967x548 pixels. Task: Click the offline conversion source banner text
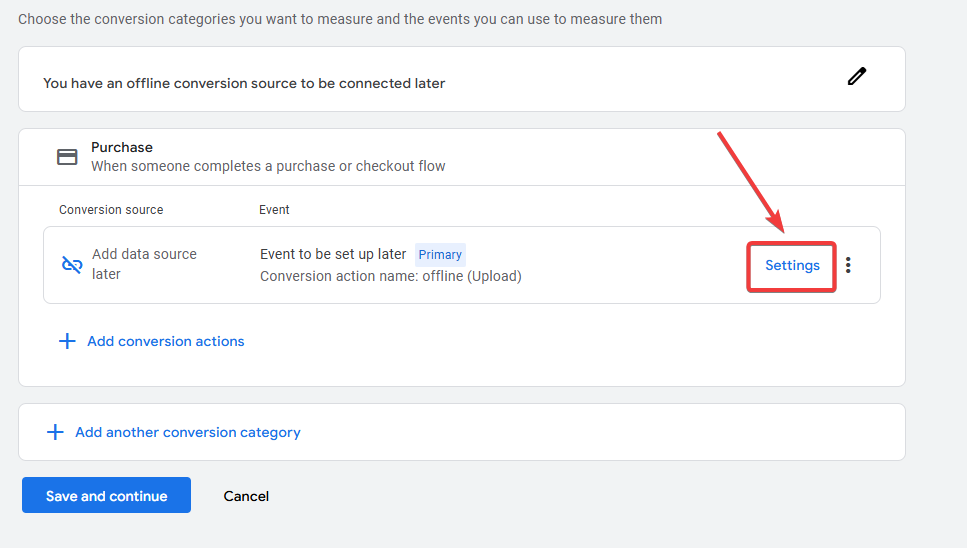point(244,83)
